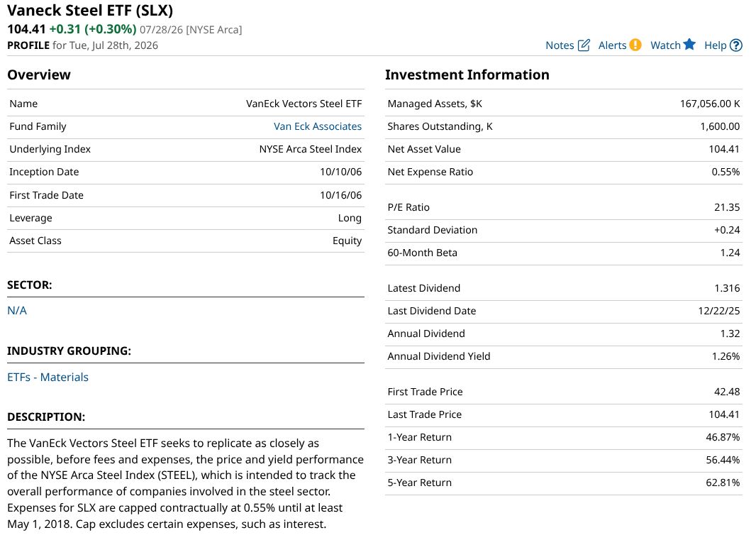The image size is (756, 540).
Task: Open the Notes link
Action: pyautogui.click(x=560, y=45)
